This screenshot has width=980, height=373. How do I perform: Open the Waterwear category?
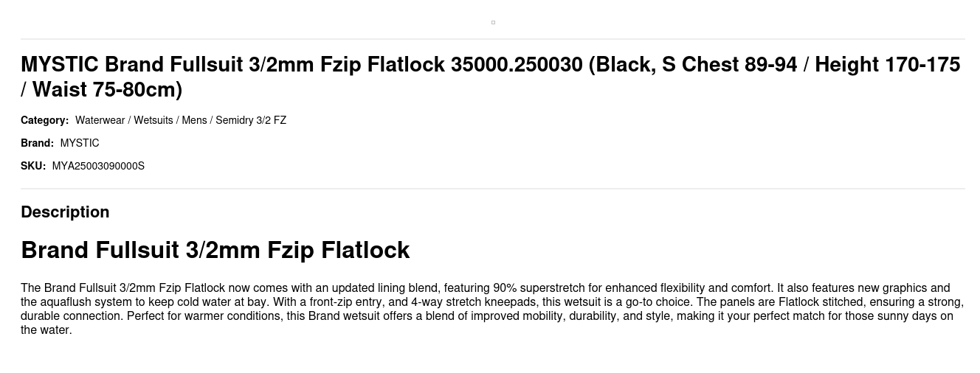pos(100,120)
